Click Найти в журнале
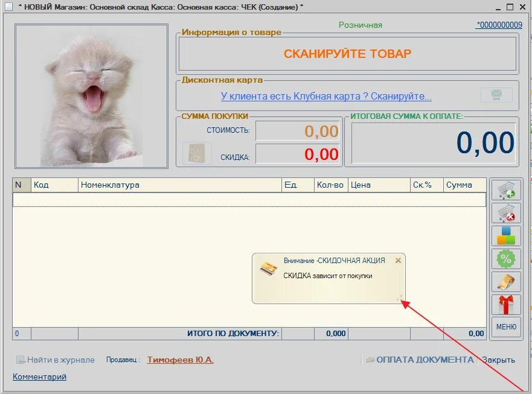 coord(56,360)
